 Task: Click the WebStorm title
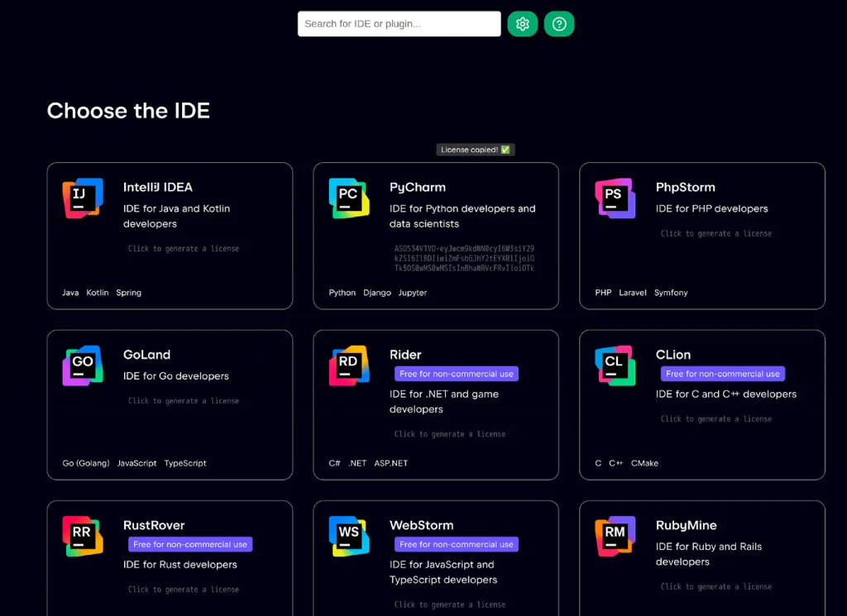[x=421, y=525]
